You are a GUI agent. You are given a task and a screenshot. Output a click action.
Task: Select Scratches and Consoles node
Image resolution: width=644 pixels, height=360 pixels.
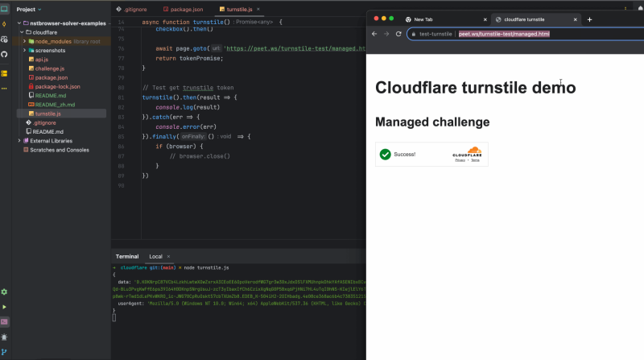(x=59, y=150)
